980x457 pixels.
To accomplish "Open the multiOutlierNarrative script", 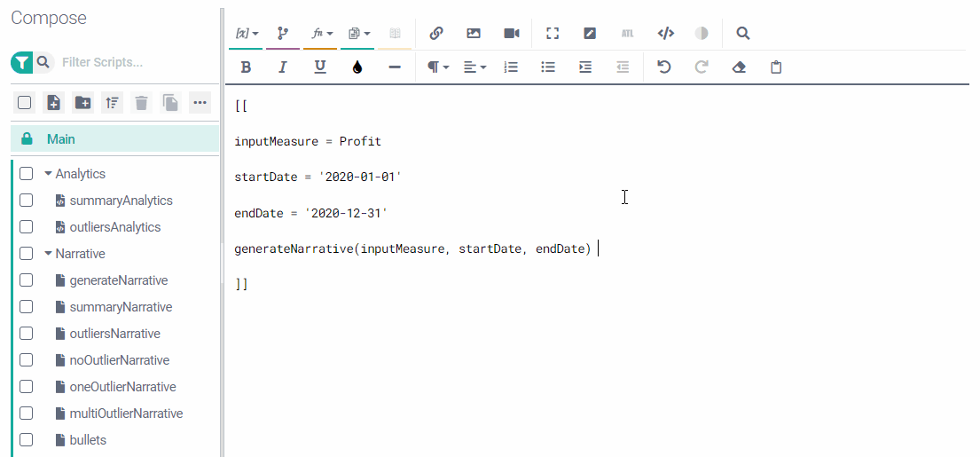I will 126,414.
